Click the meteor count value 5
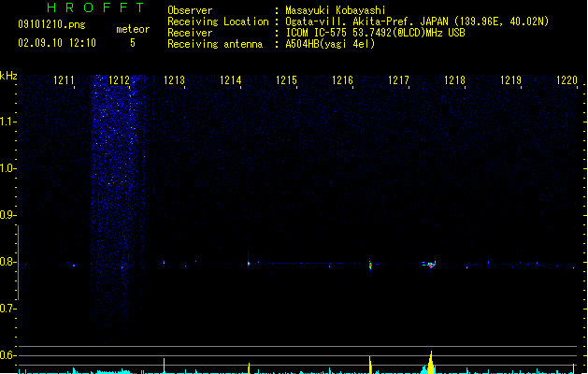 click(133, 43)
